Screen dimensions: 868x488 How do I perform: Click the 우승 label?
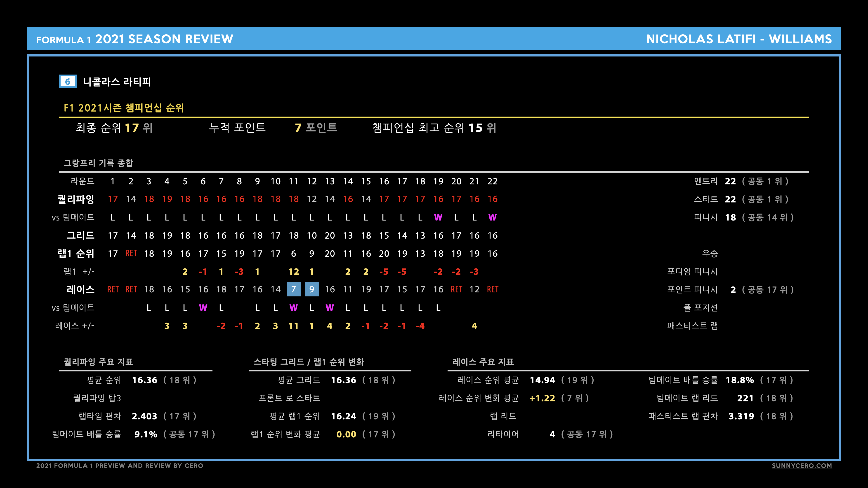point(710,253)
